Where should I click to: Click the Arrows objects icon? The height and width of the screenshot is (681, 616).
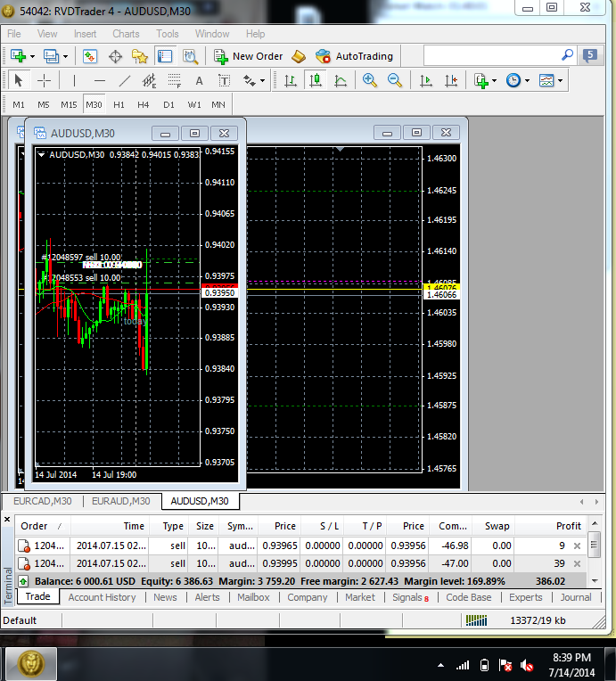[250, 81]
